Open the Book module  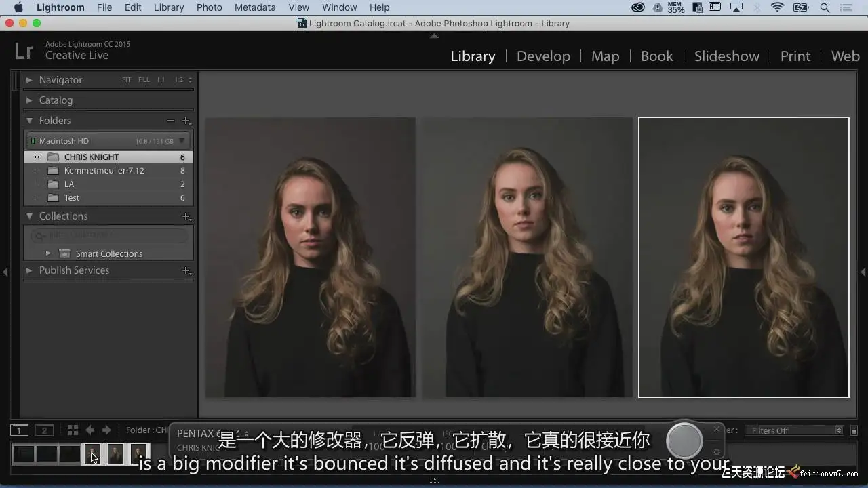(656, 56)
